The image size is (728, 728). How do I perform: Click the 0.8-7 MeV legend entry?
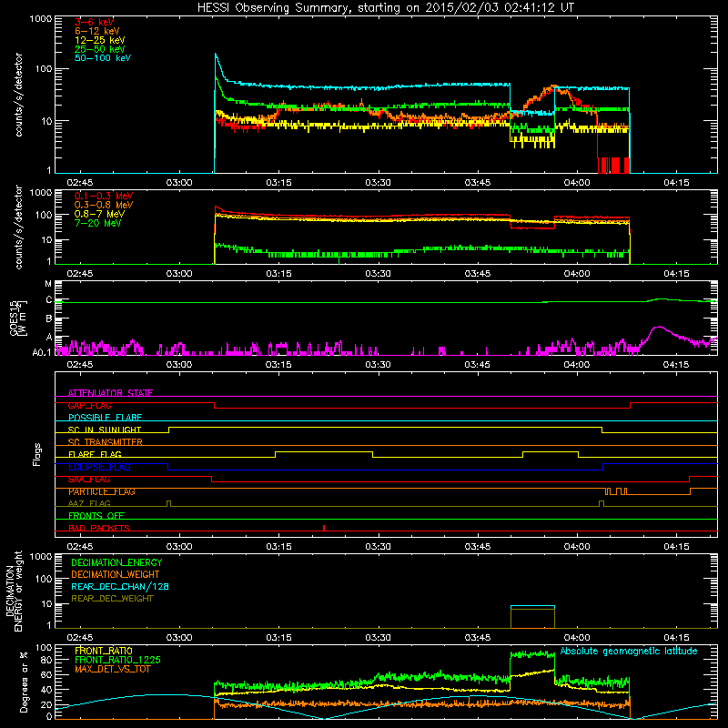(x=99, y=214)
